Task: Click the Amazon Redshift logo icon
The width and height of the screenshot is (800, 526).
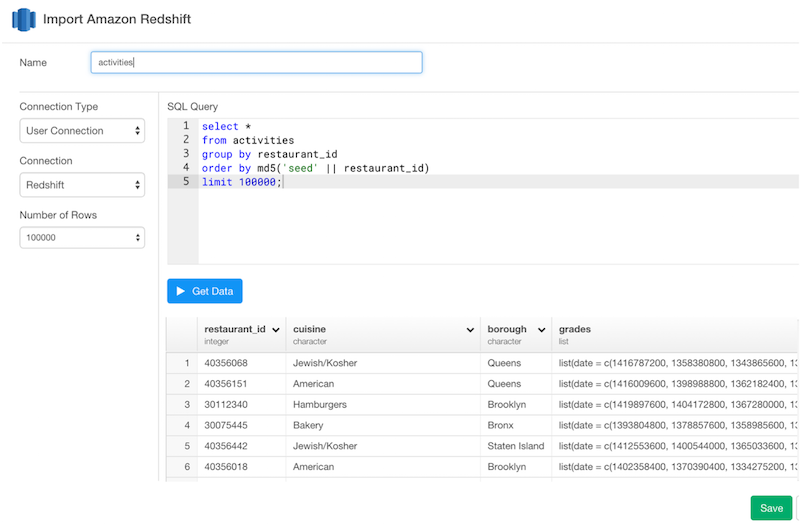Action: pos(23,19)
